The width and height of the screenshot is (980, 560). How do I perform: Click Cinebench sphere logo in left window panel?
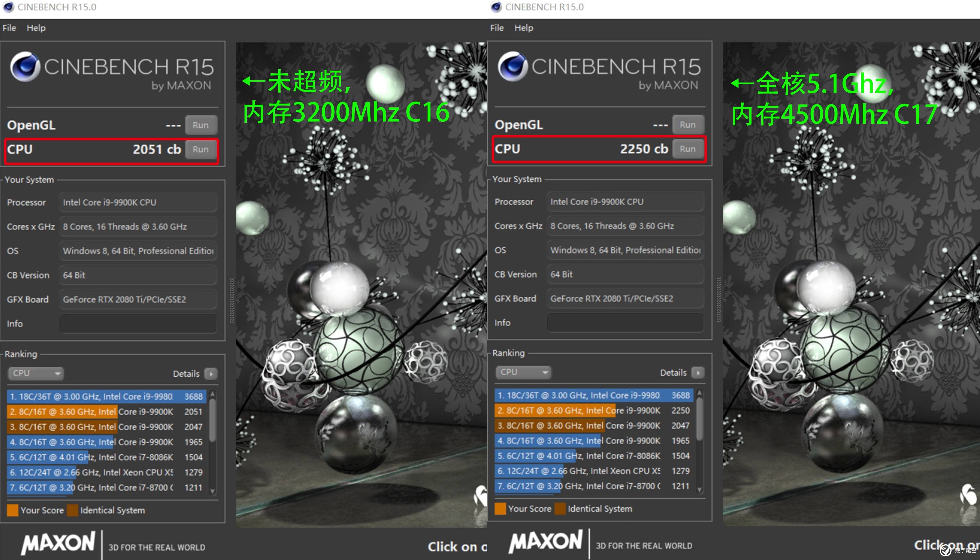coord(25,67)
